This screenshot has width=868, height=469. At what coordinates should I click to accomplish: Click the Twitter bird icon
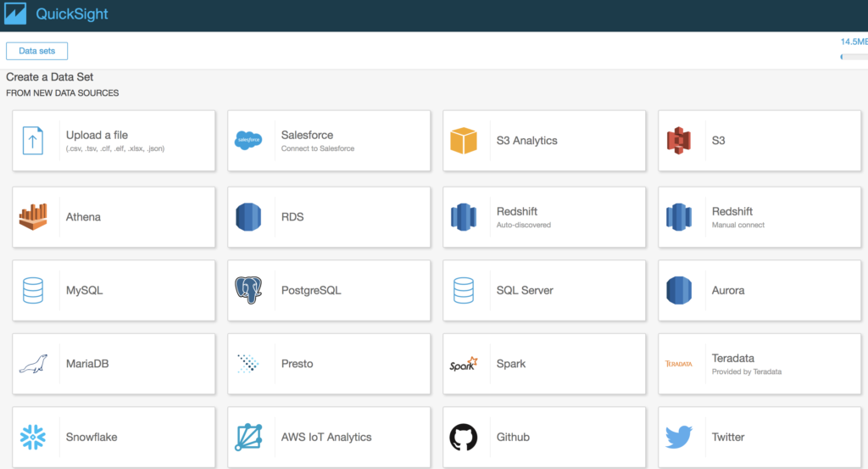[678, 437]
